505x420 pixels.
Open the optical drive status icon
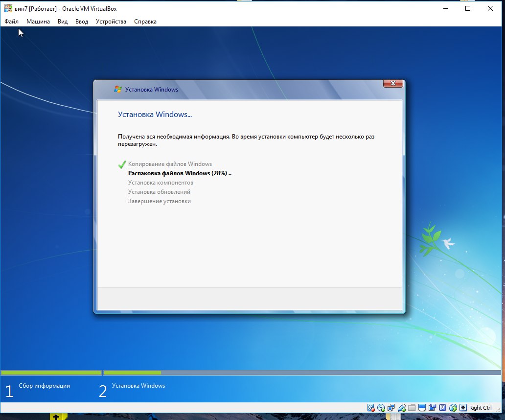coord(381,408)
